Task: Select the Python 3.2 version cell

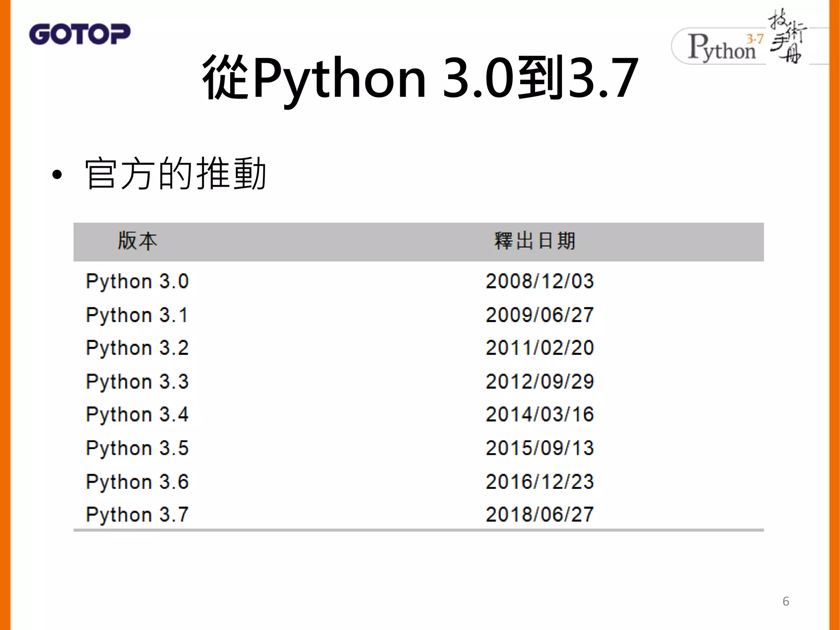Action: [137, 349]
